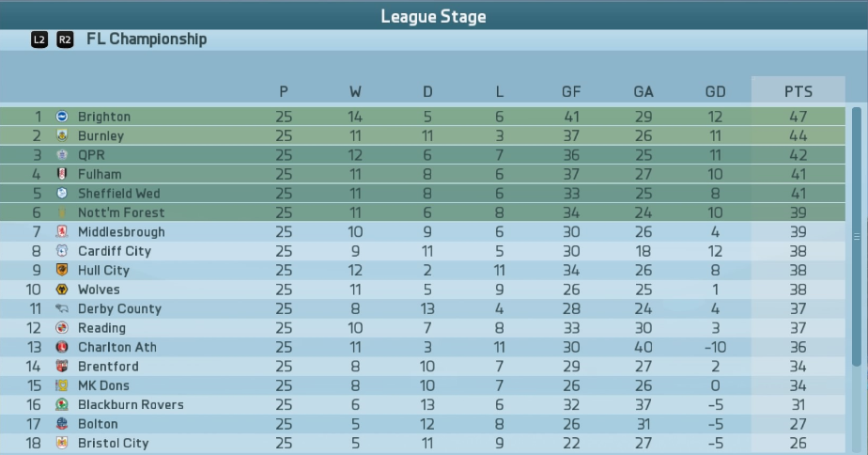
Task: Click the Bristol City team name
Action: coord(114,444)
